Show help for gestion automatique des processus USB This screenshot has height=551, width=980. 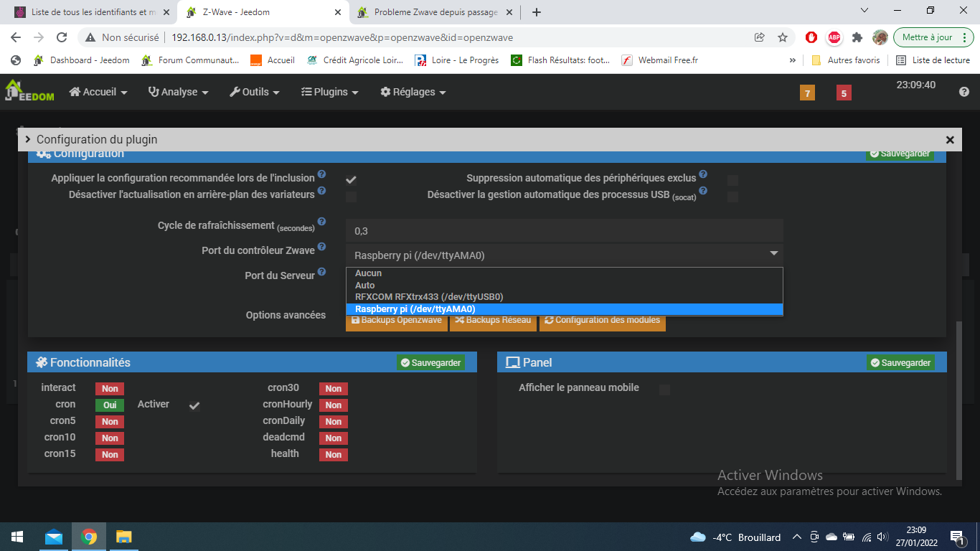pyautogui.click(x=703, y=191)
